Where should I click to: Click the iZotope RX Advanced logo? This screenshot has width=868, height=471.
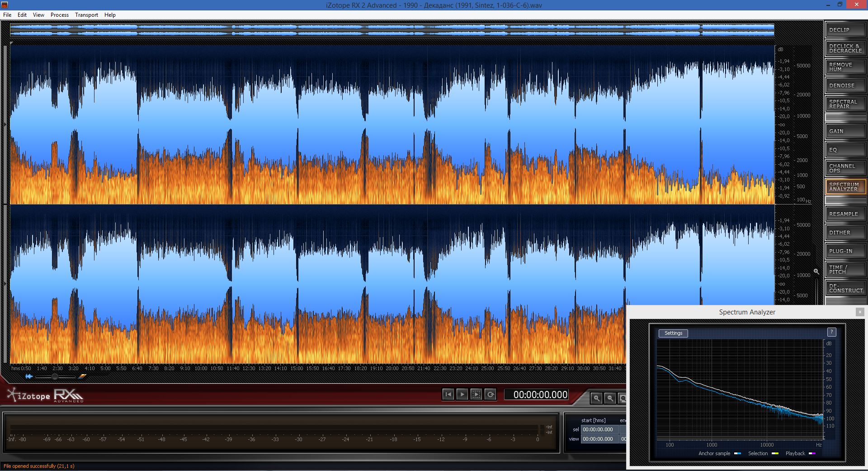tap(45, 395)
